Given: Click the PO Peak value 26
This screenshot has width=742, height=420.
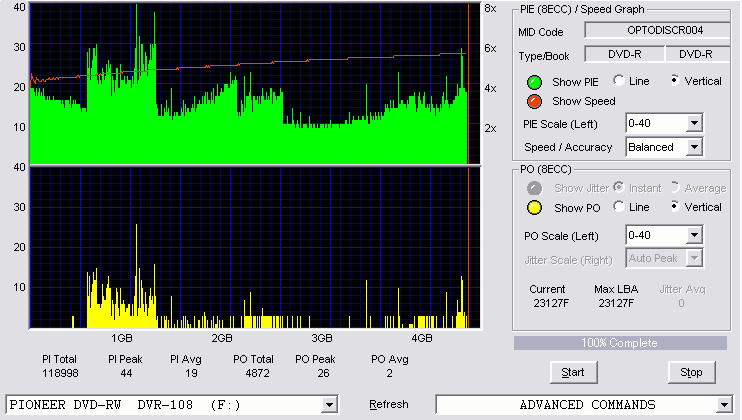Looking at the screenshot, I should point(323,373).
